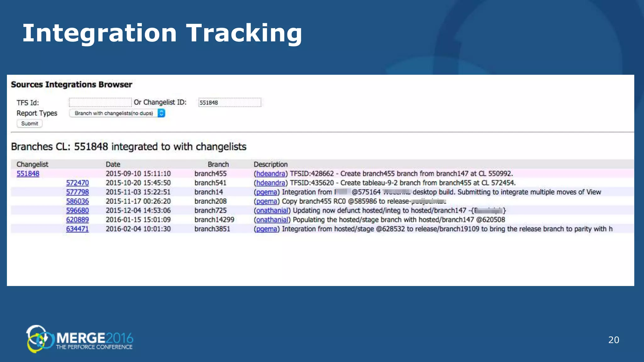Click branch455 cell

click(210, 173)
